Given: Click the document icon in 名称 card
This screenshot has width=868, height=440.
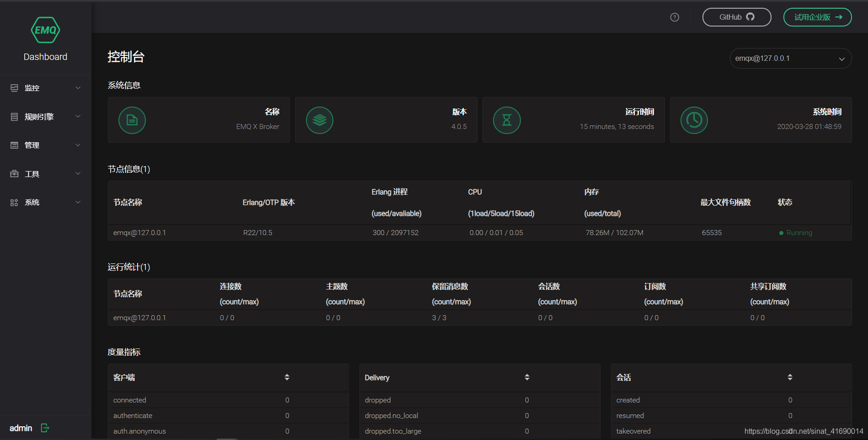Looking at the screenshot, I should [x=132, y=120].
